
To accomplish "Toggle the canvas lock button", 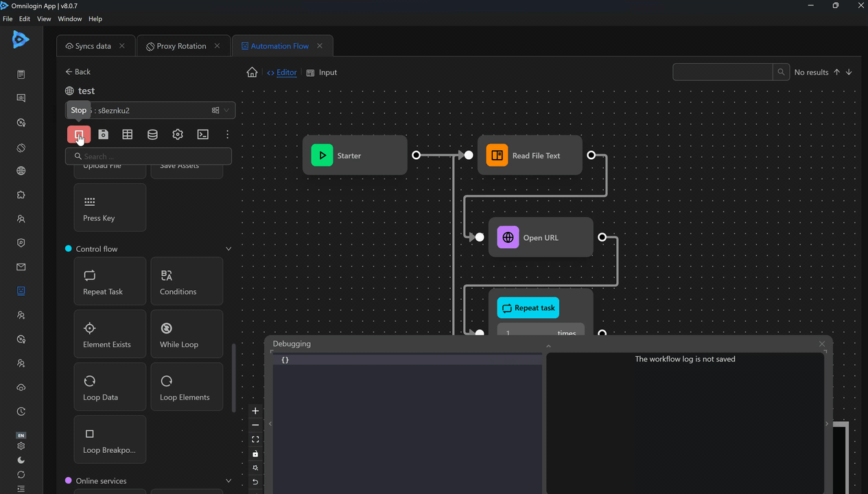I will [x=255, y=454].
